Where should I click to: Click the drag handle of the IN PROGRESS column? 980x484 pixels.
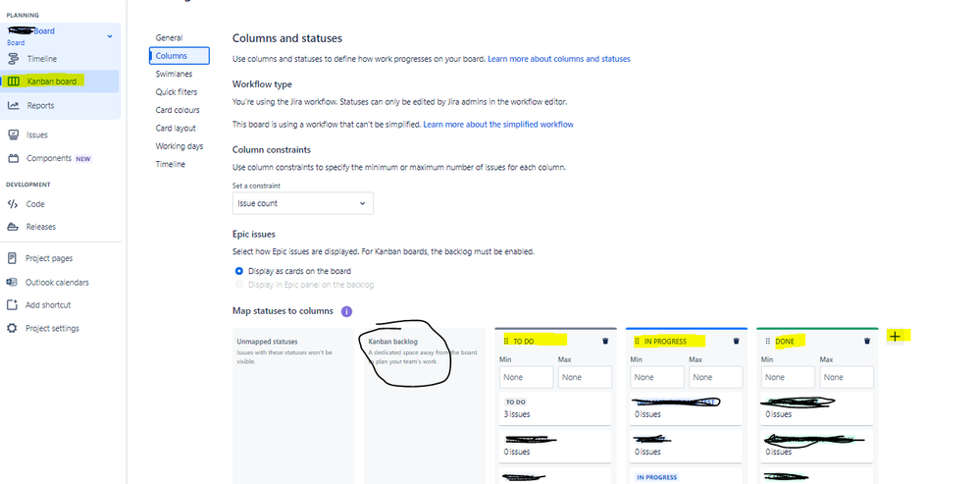coord(637,342)
